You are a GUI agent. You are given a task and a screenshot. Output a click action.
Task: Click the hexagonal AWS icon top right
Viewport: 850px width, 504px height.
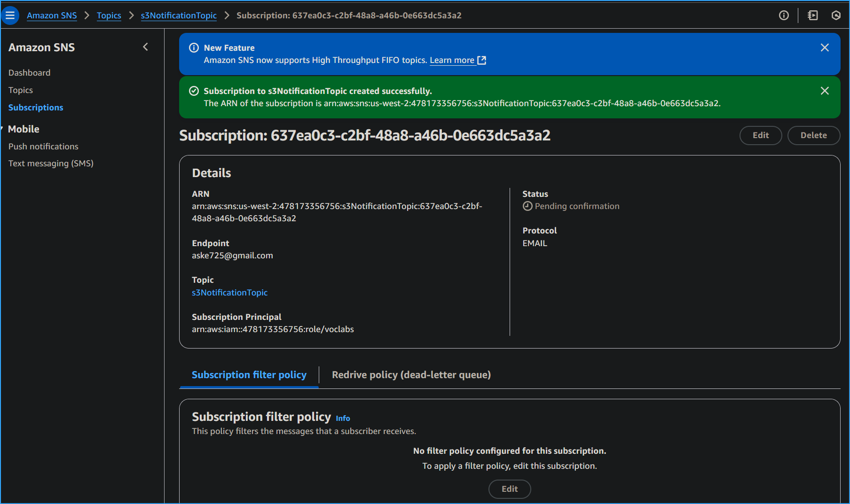836,15
